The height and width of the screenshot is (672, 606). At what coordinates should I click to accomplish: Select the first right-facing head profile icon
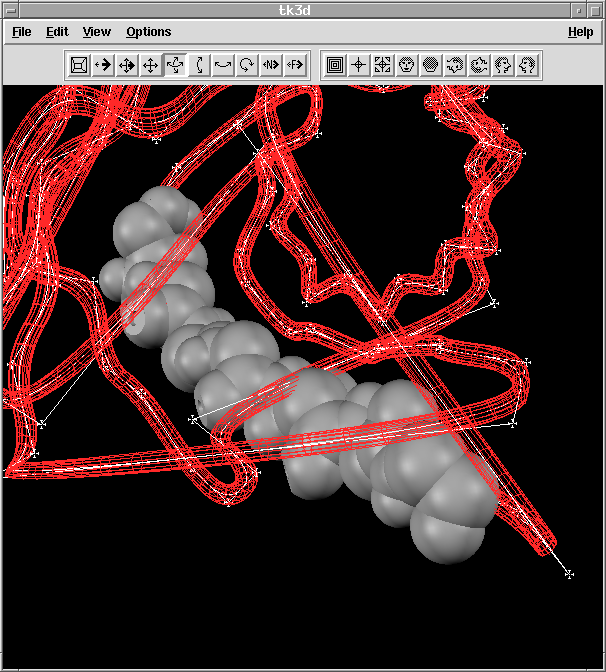[x=503, y=65]
